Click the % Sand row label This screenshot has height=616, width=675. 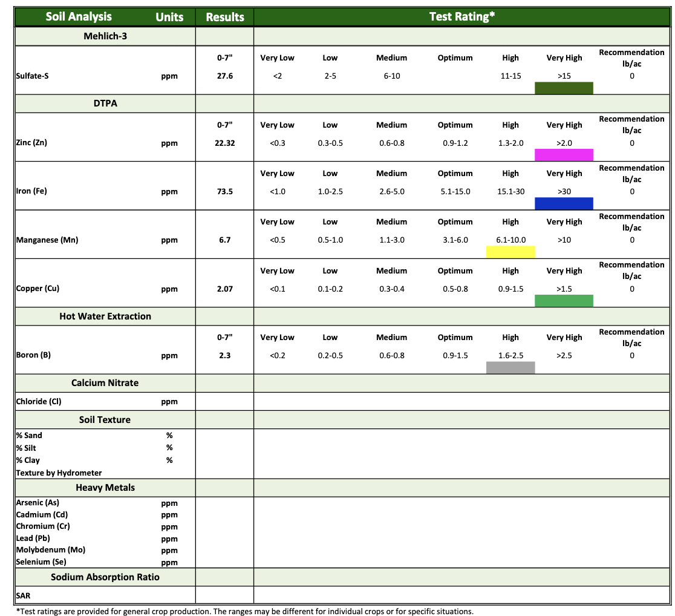[x=29, y=436]
